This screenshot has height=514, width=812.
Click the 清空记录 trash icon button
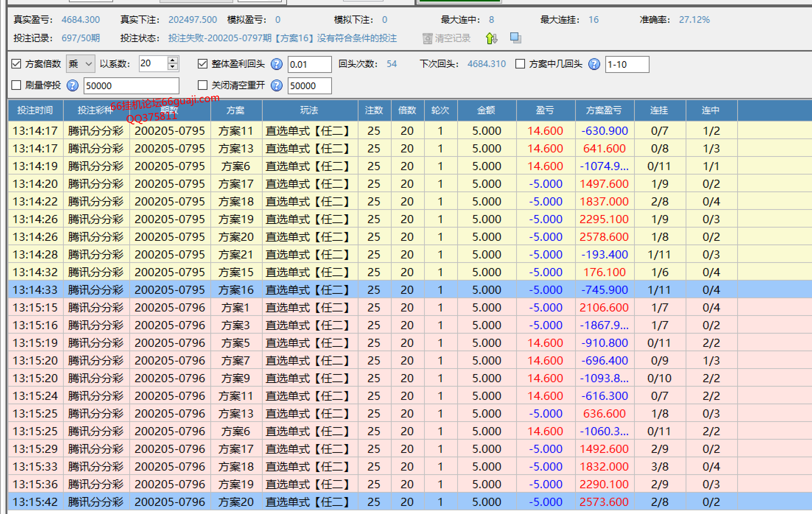(x=447, y=38)
